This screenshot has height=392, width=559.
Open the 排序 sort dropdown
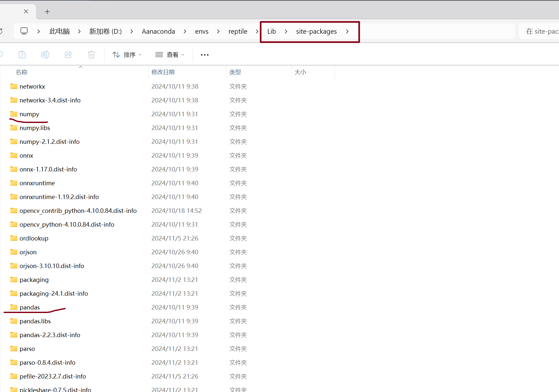(x=127, y=55)
